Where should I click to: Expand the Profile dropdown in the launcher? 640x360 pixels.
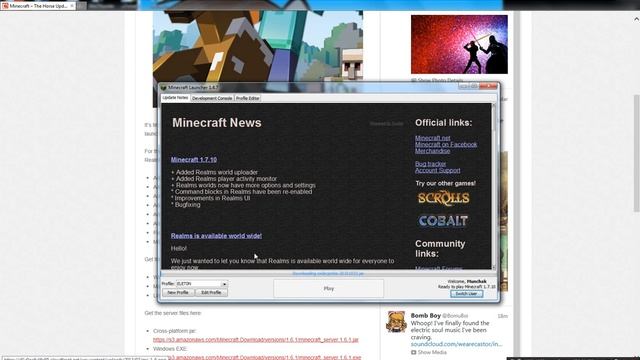224,284
